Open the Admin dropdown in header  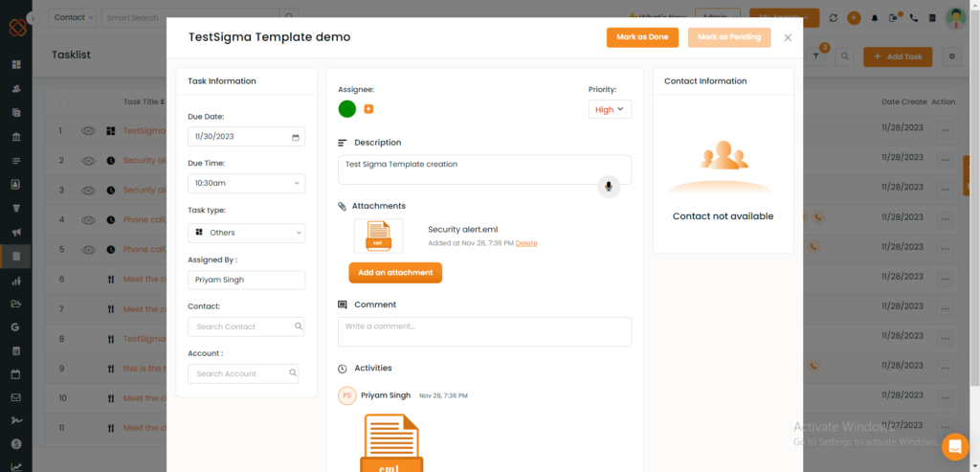(x=718, y=17)
